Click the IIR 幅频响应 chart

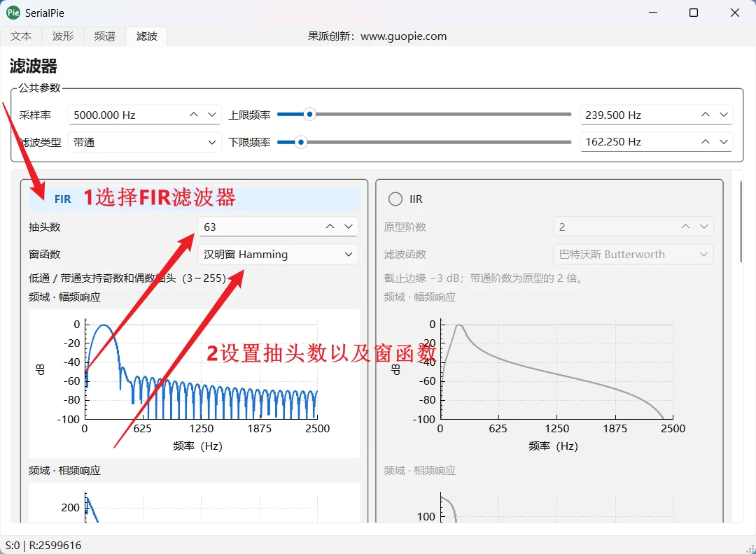point(549,383)
